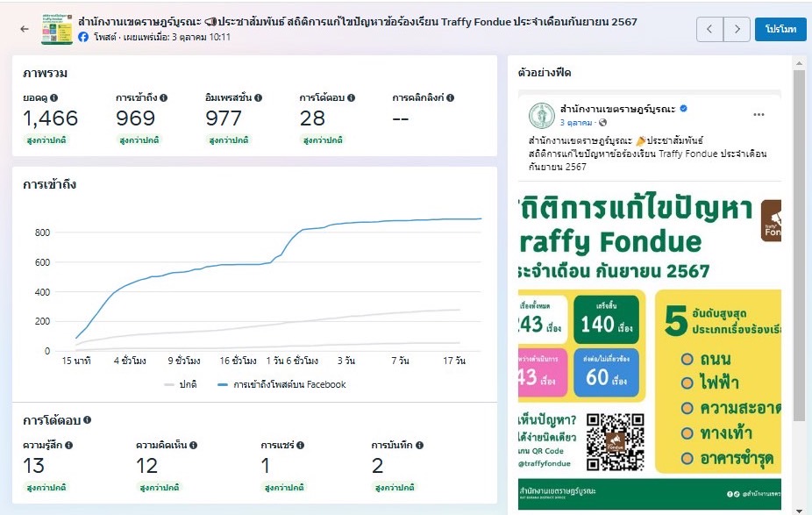Select the reach value 969
This screenshot has height=515, width=812.
click(136, 118)
